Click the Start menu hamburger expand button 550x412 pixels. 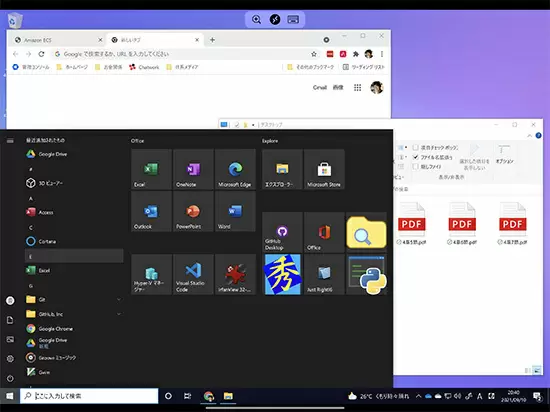10,141
